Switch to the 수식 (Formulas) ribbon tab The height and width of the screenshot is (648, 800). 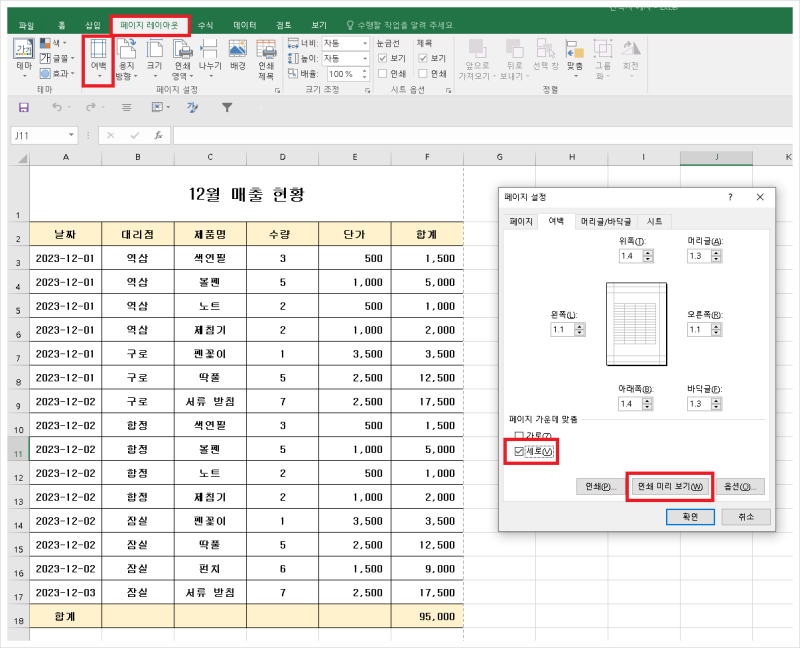pyautogui.click(x=206, y=26)
